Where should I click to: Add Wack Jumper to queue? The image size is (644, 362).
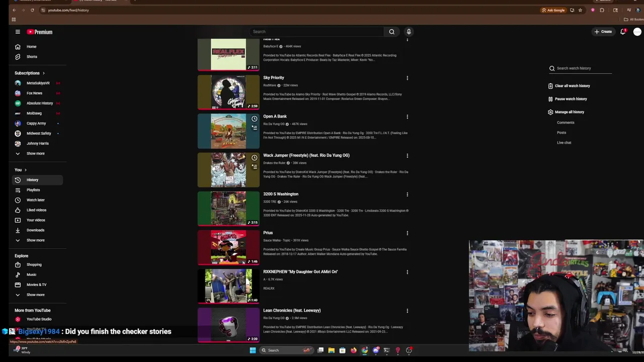click(254, 166)
